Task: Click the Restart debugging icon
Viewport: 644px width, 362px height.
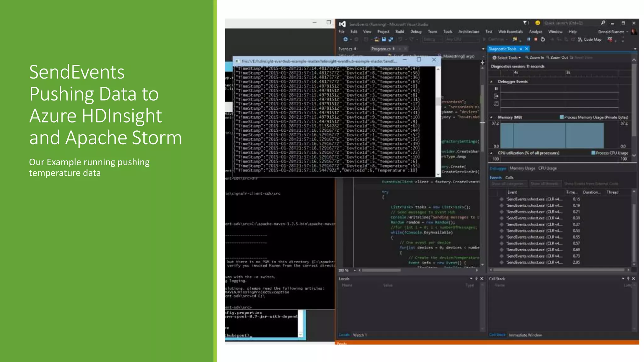Action: pos(542,39)
